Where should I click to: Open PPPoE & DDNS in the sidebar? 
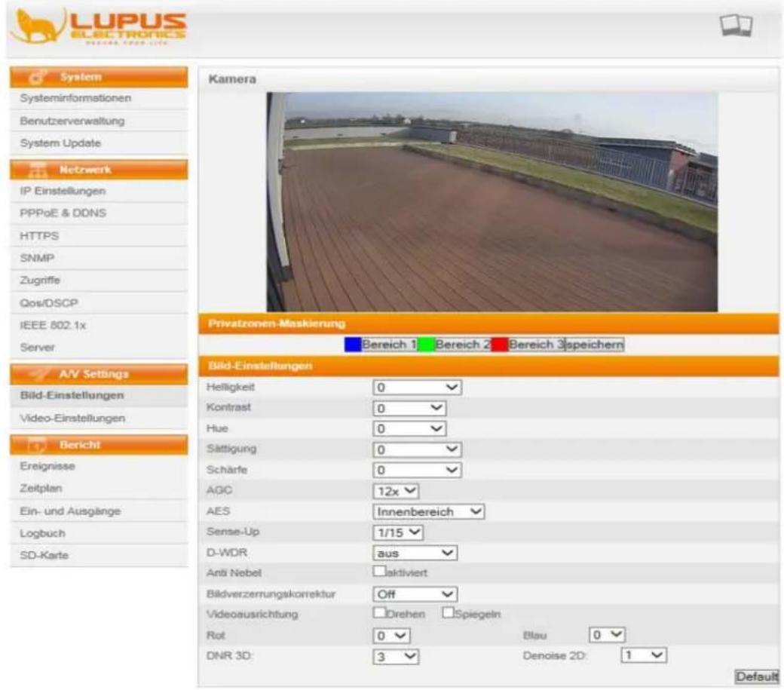[x=99, y=213]
